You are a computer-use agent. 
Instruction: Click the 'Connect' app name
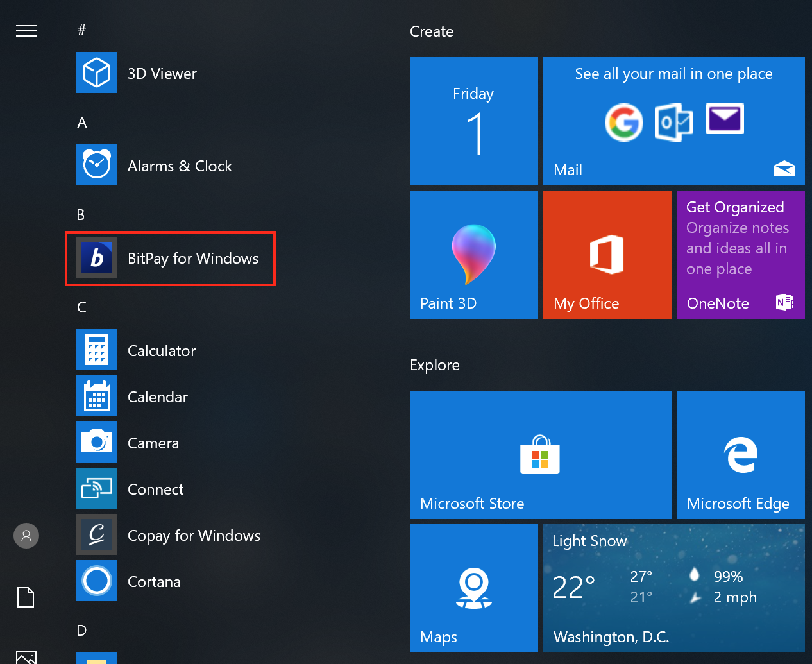click(x=156, y=489)
